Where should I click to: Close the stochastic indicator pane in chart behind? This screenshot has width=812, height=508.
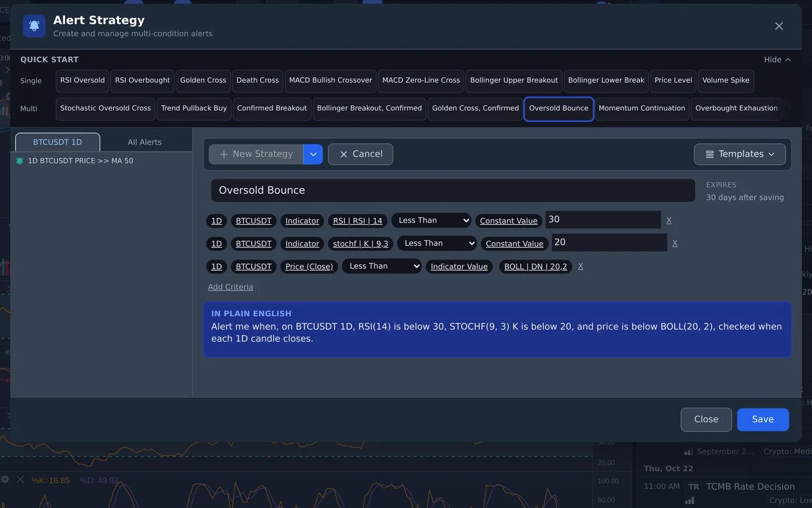[x=20, y=480]
